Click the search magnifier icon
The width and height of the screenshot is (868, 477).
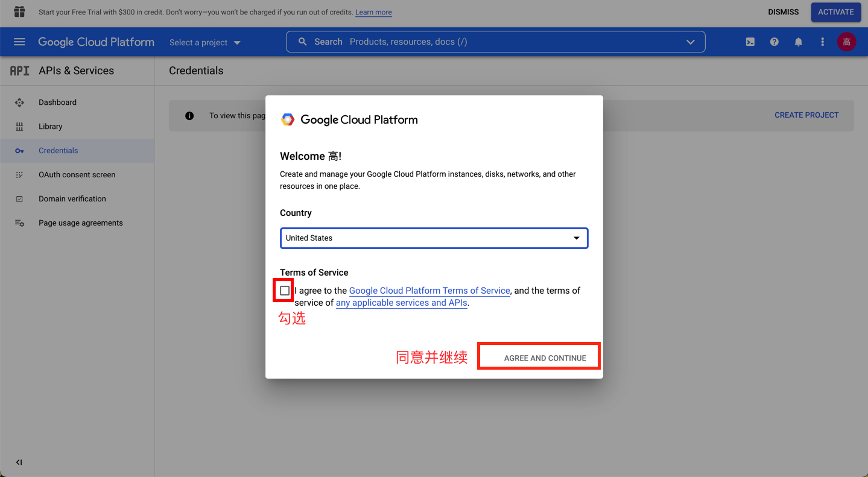pos(303,42)
